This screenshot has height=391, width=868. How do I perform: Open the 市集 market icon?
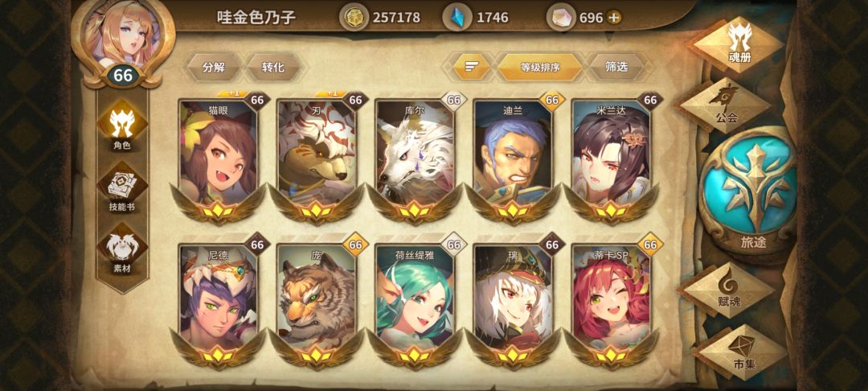click(742, 352)
